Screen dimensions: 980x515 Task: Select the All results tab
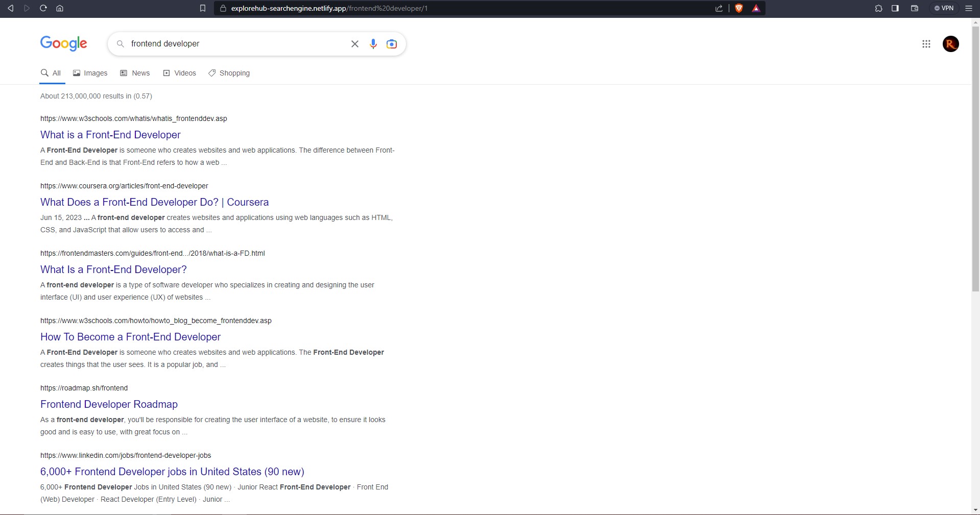[51, 73]
